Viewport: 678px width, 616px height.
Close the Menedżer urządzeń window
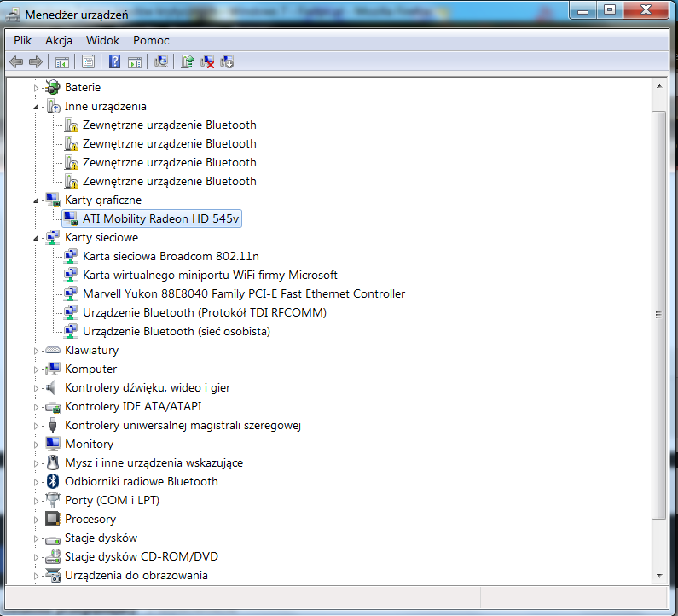(x=646, y=10)
